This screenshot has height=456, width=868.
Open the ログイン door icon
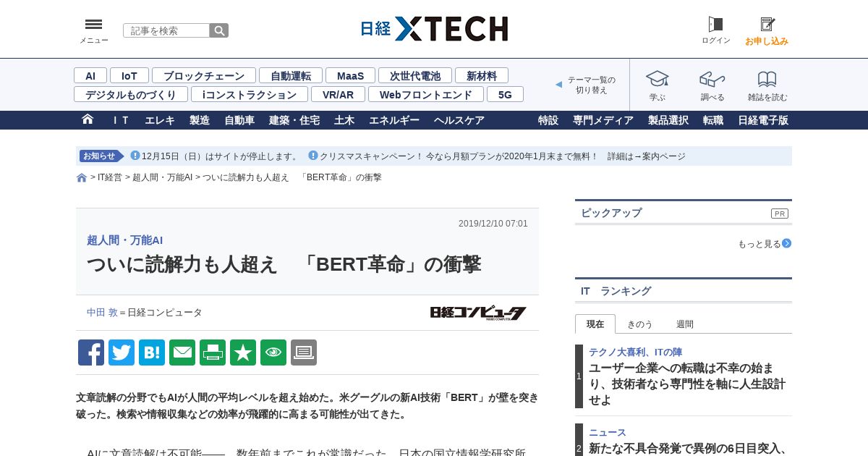pyautogui.click(x=715, y=25)
